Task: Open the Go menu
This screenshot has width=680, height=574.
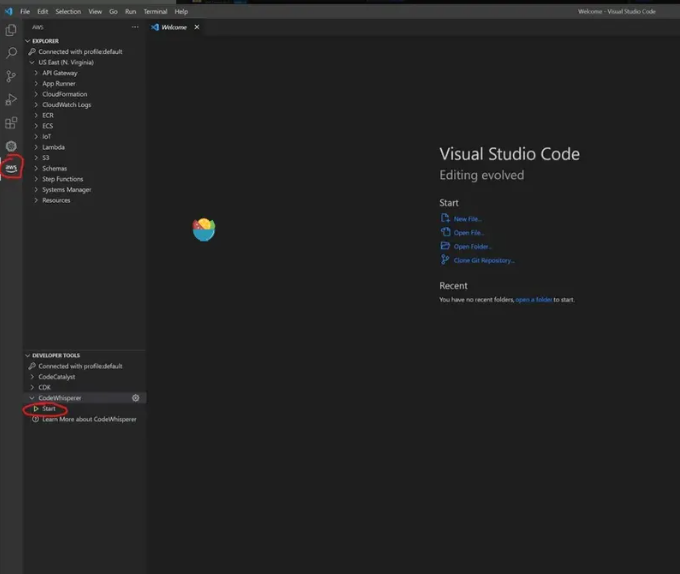Action: click(113, 12)
